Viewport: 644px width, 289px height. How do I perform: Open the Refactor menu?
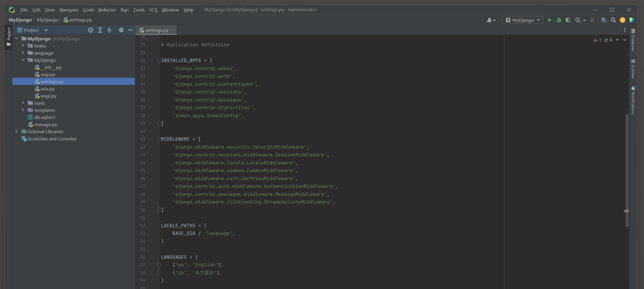pos(107,10)
